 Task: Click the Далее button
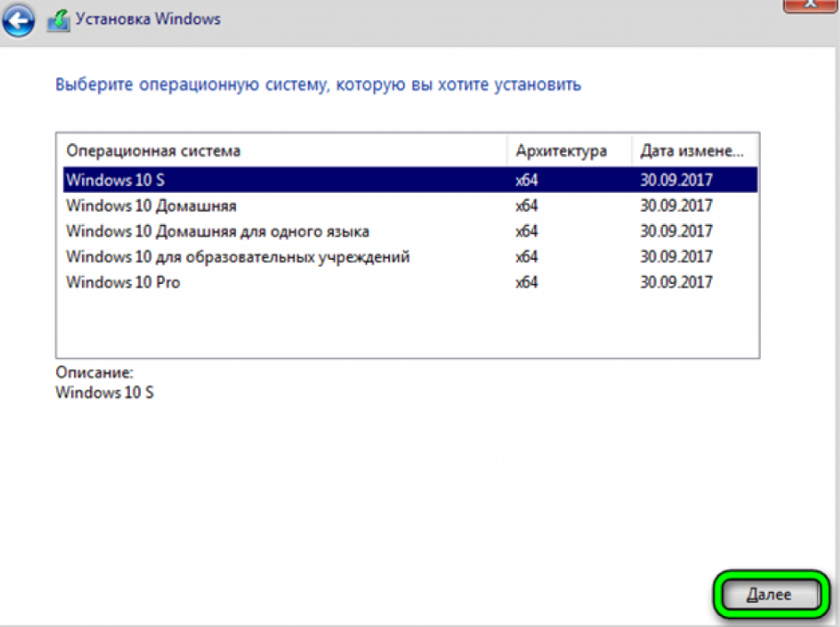click(770, 594)
